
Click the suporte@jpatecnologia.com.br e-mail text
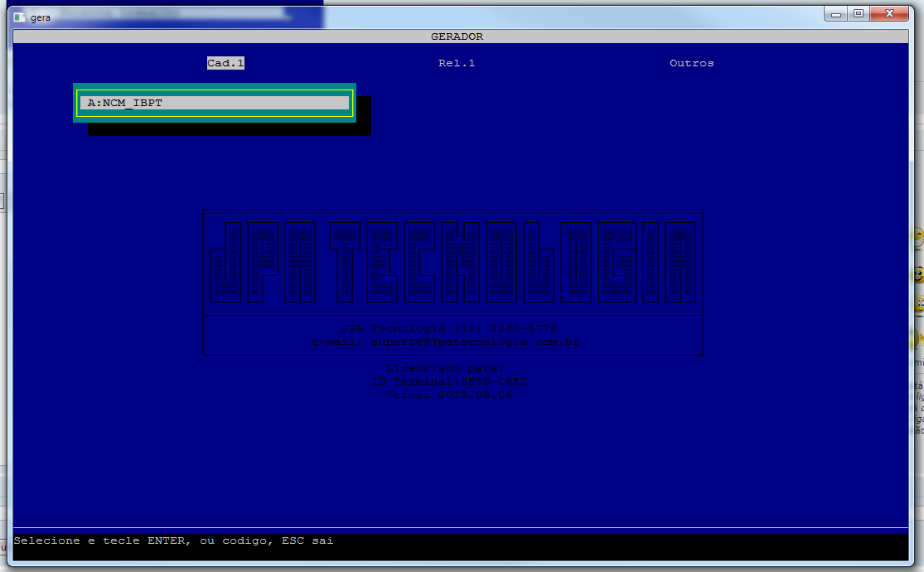[x=475, y=342]
